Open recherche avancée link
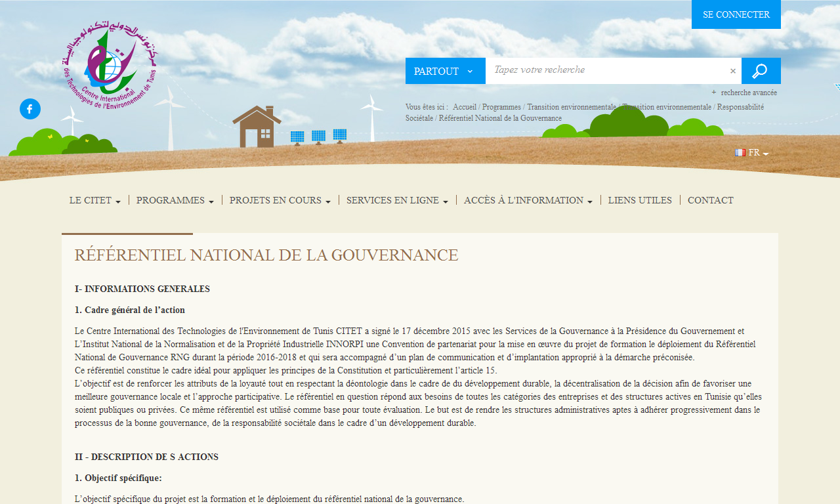This screenshot has width=840, height=504. point(749,93)
